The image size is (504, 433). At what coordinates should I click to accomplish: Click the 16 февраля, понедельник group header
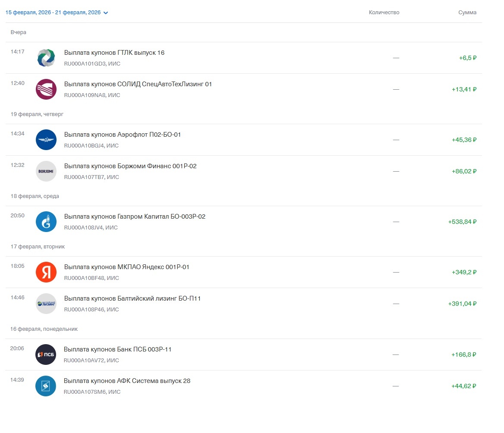pos(44,329)
